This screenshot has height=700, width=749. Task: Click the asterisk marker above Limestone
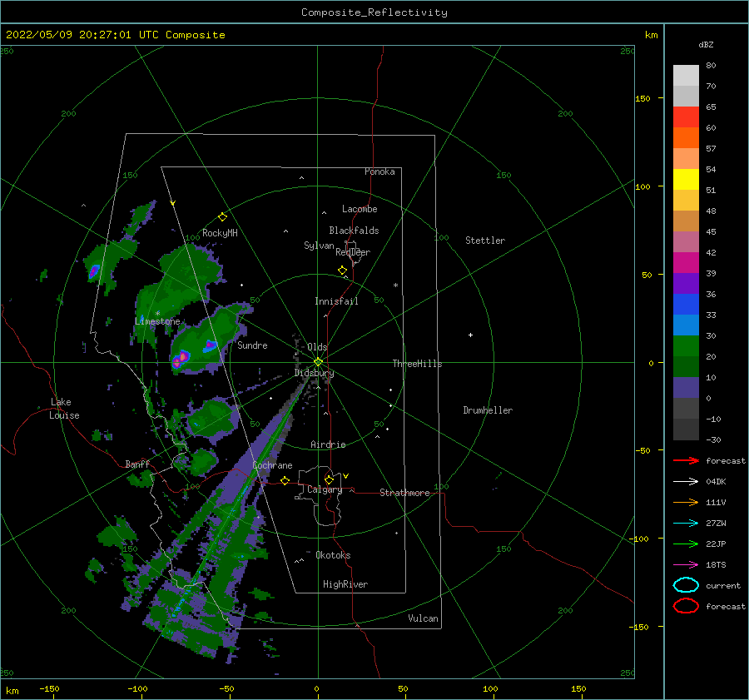157,314
